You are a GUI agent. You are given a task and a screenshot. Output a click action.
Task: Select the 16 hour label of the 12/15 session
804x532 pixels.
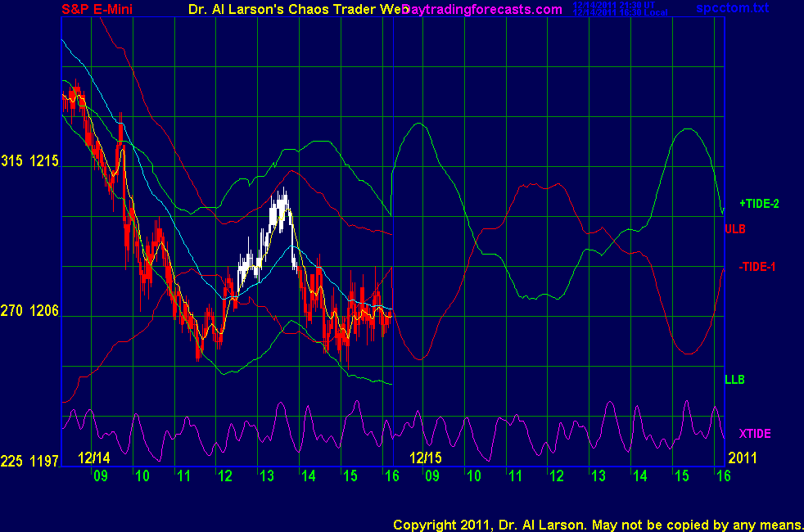[724, 476]
